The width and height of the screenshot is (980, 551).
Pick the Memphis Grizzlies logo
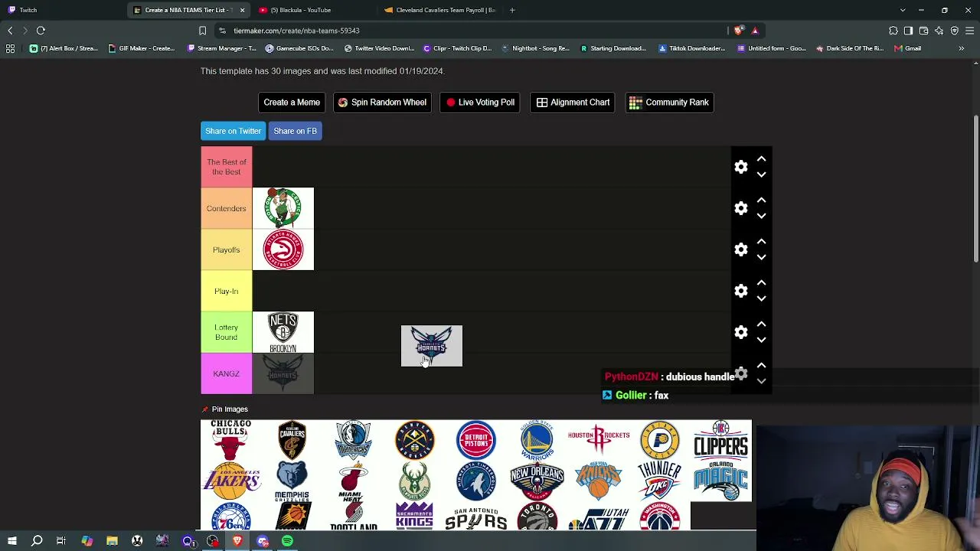[292, 481]
